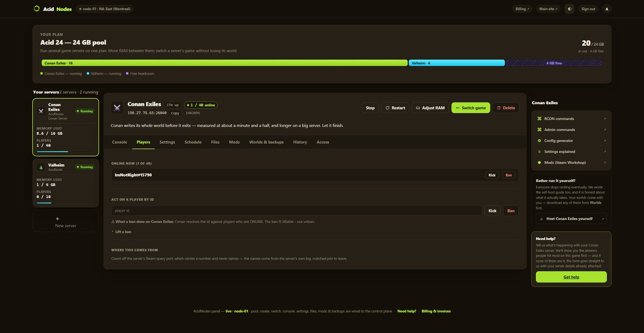The width and height of the screenshot is (644, 333).
Task: View the History tab
Action: [x=300, y=142]
